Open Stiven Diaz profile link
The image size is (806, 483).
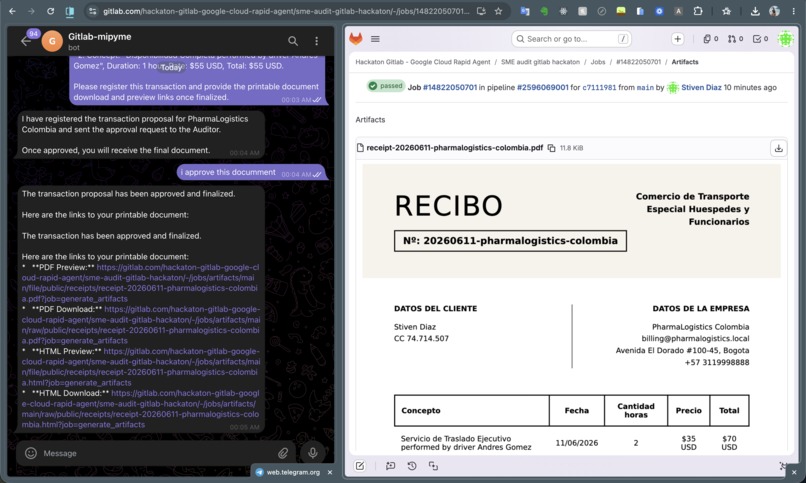(701, 87)
